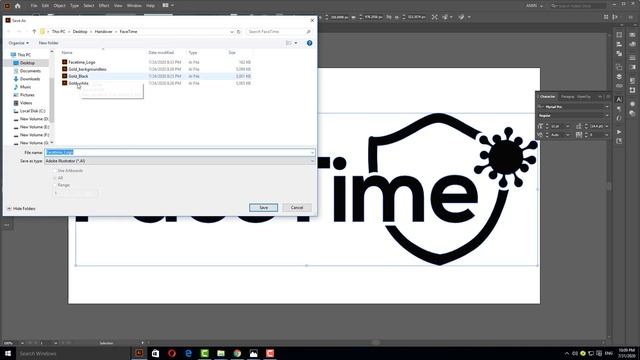Select Downloads in the folder tree
Image resolution: width=640 pixels, height=360 pixels.
pyautogui.click(x=30, y=79)
